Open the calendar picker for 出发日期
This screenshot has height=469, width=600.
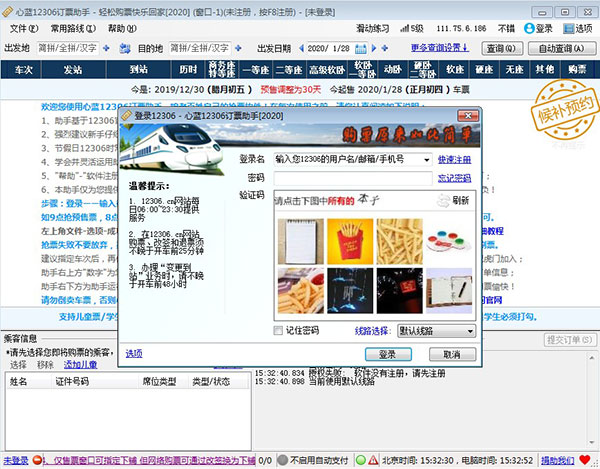360,49
